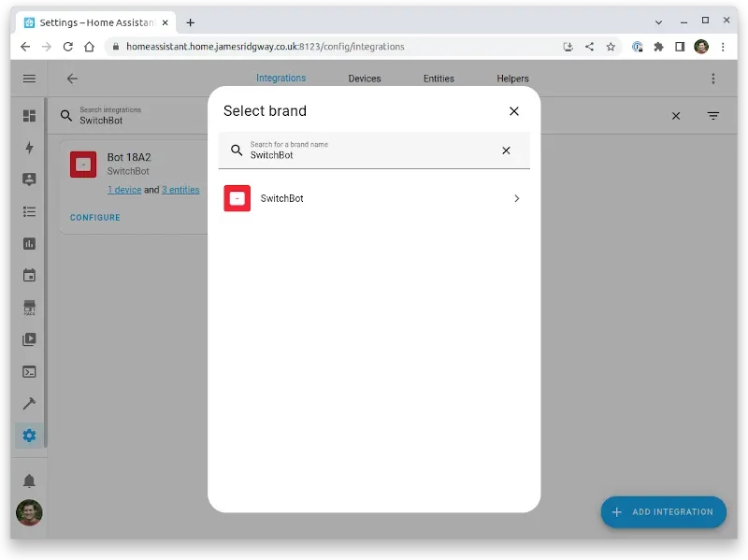Screen dimensions: 748x560
Task: Open the Chrome three-dot menu
Action: pos(723,47)
